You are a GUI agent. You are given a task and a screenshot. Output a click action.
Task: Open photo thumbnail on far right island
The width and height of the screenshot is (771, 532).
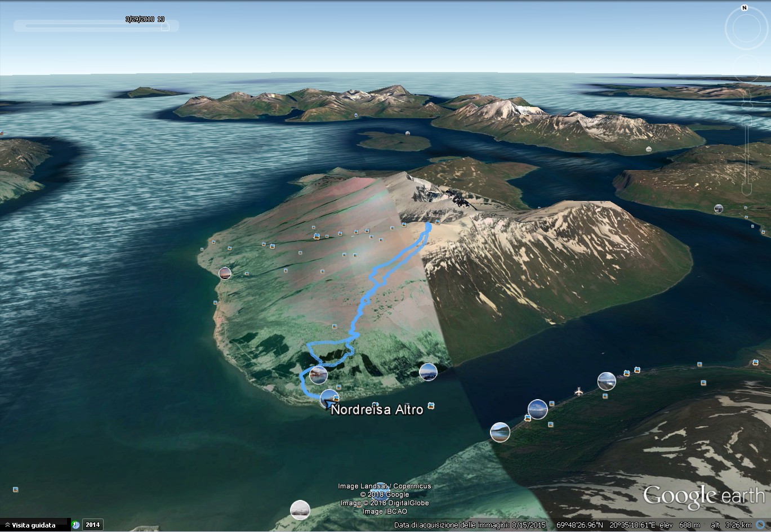(x=719, y=209)
